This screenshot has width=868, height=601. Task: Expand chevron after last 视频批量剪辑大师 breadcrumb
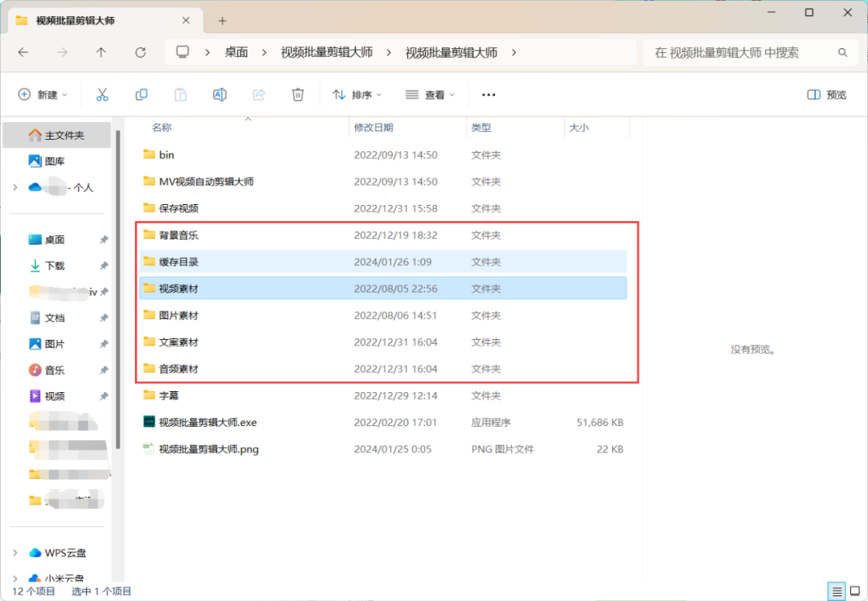click(514, 52)
